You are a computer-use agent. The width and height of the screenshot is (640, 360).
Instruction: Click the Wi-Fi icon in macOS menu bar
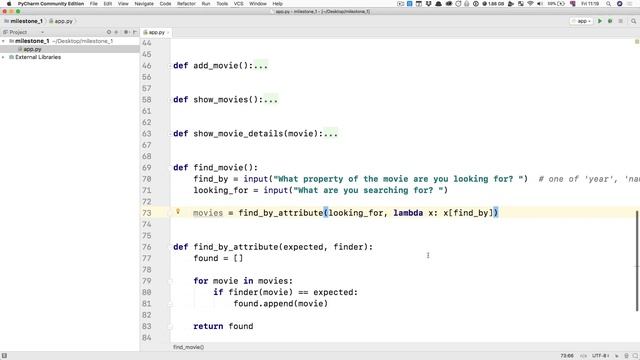(x=530, y=4)
